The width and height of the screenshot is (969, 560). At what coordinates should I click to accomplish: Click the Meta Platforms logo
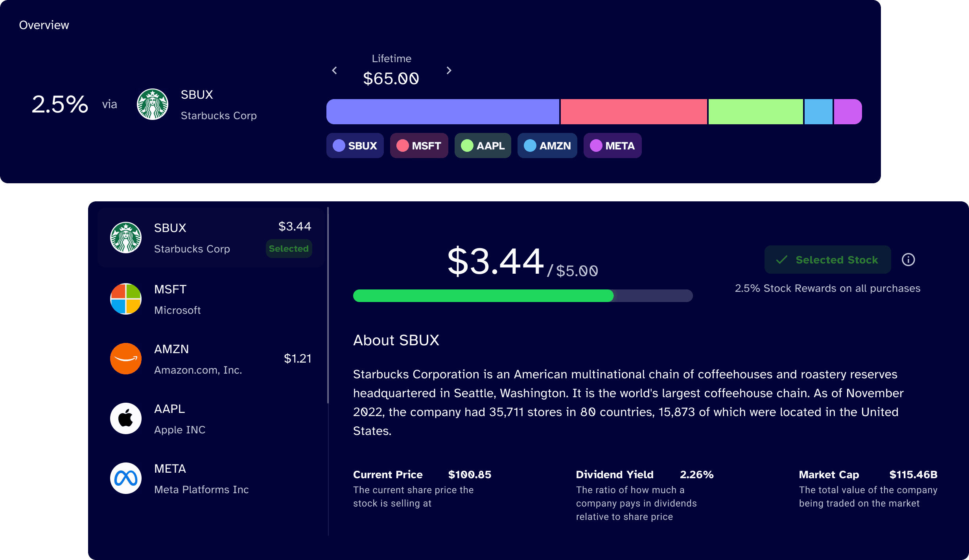(126, 478)
